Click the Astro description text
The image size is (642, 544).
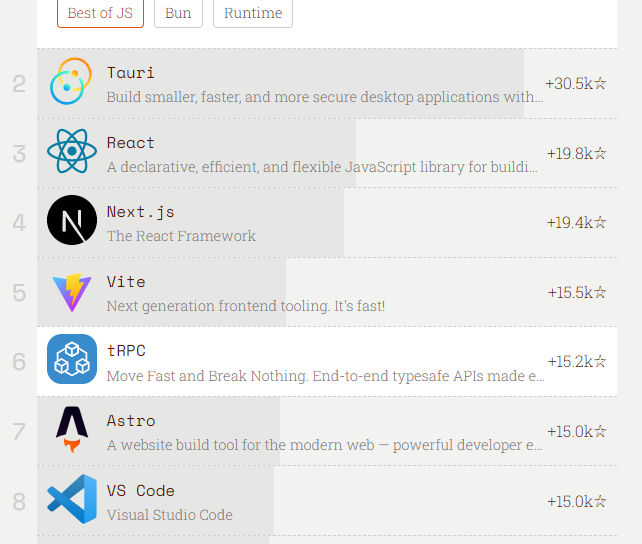point(325,445)
